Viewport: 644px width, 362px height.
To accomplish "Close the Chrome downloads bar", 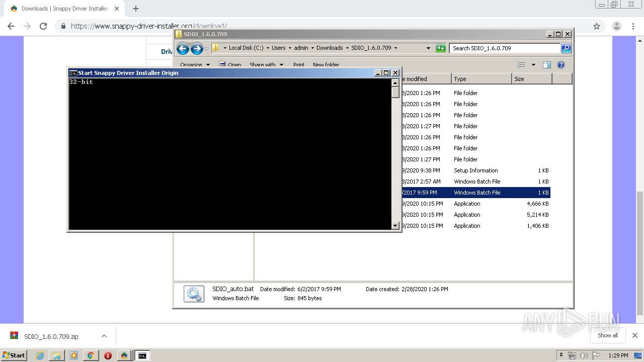I will (x=634, y=335).
